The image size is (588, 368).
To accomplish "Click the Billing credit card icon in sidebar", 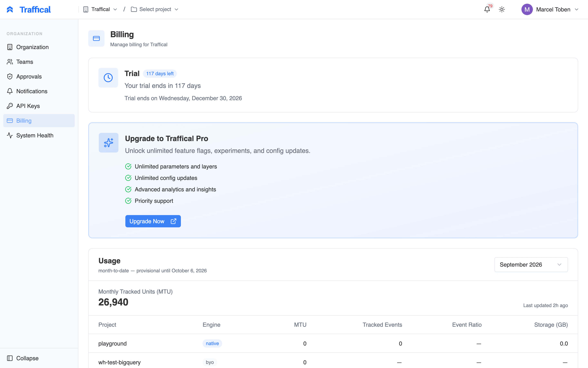I will 10,121.
